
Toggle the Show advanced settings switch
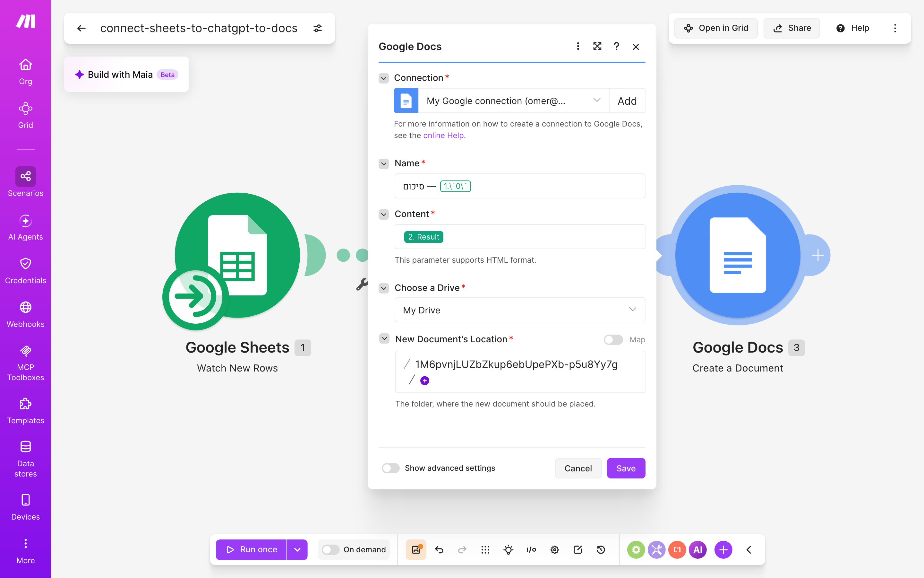pyautogui.click(x=390, y=468)
